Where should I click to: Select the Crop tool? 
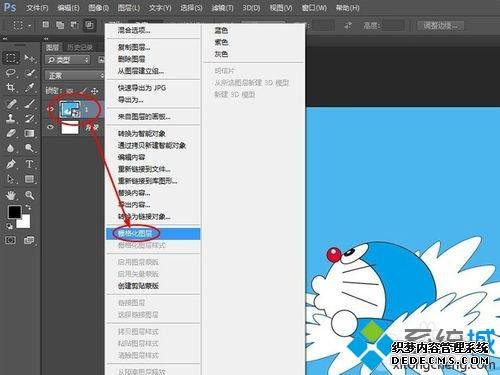click(x=11, y=87)
